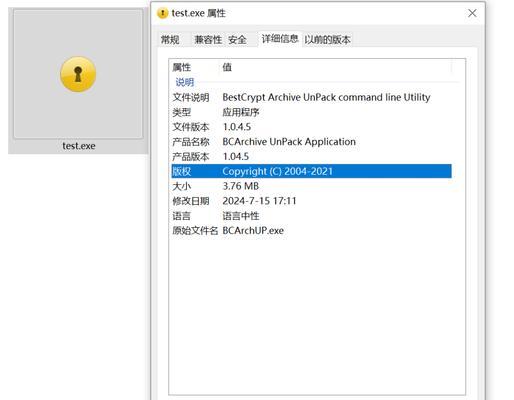
Task: Select the 类型 应用程序 row
Action: [x=311, y=112]
